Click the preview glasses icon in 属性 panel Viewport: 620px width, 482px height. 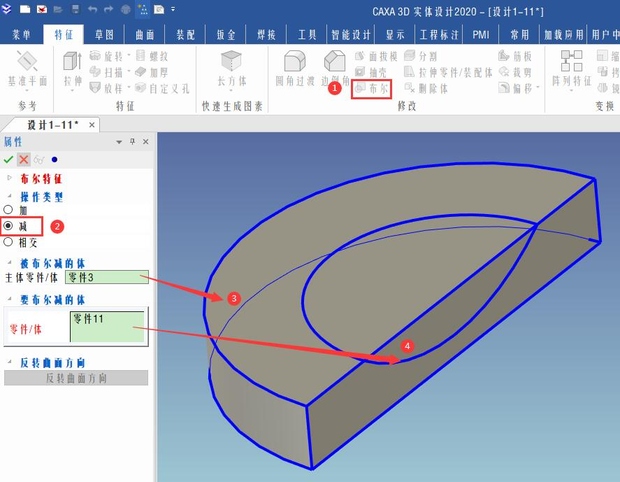click(39, 159)
